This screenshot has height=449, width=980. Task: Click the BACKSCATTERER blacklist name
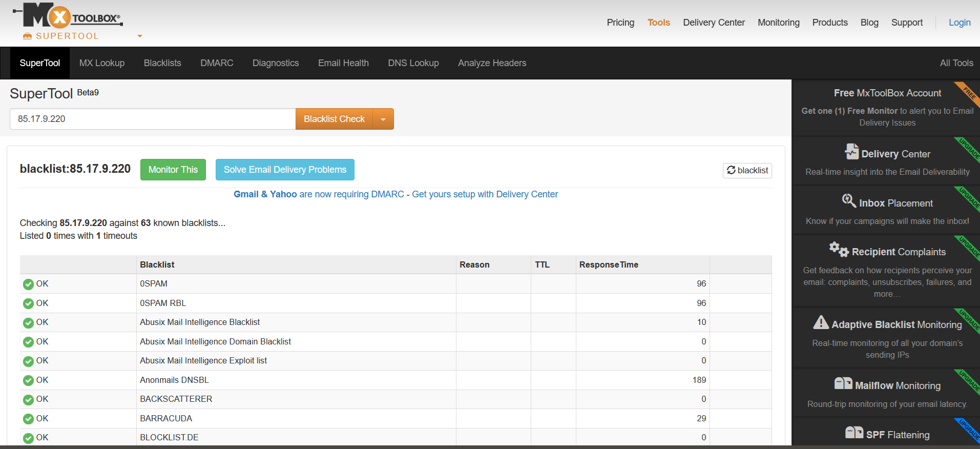(x=176, y=399)
